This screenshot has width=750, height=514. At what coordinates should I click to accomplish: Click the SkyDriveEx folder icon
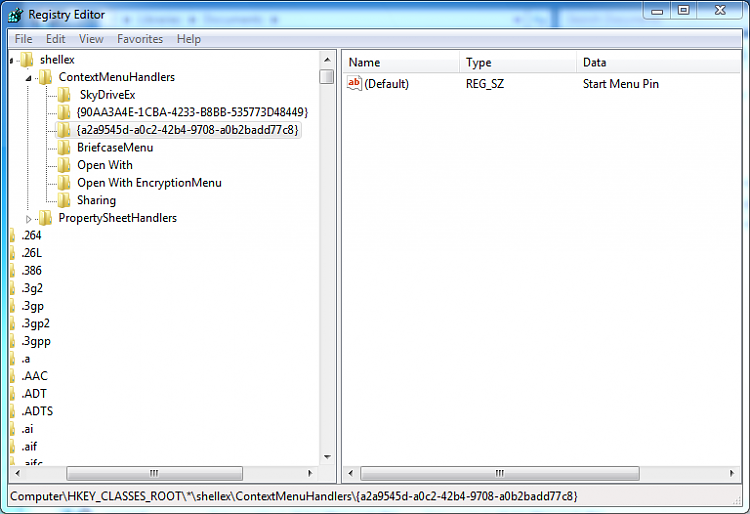point(64,95)
